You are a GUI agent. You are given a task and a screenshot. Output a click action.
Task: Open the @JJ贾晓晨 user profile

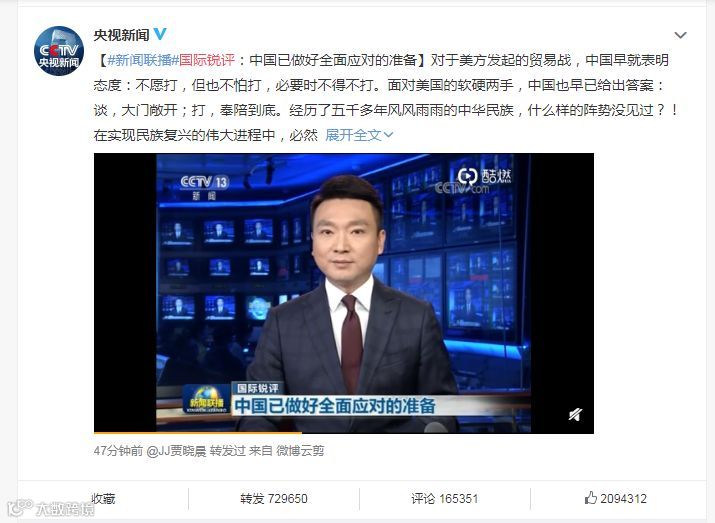pos(176,451)
